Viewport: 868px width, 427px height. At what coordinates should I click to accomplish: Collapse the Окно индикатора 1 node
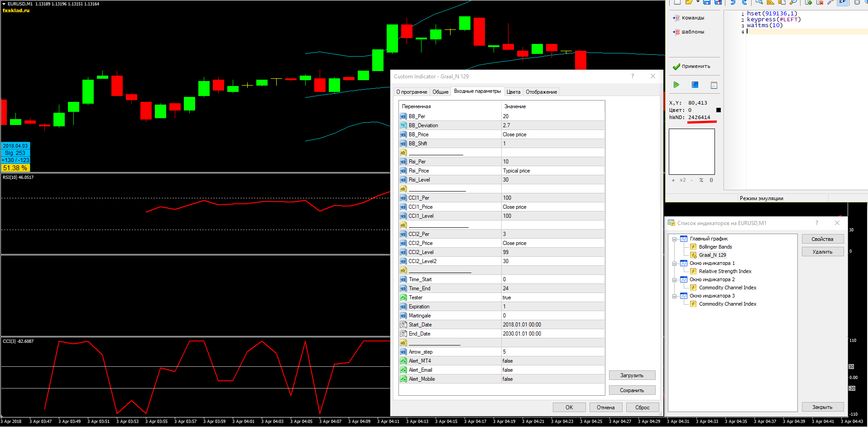(x=674, y=264)
